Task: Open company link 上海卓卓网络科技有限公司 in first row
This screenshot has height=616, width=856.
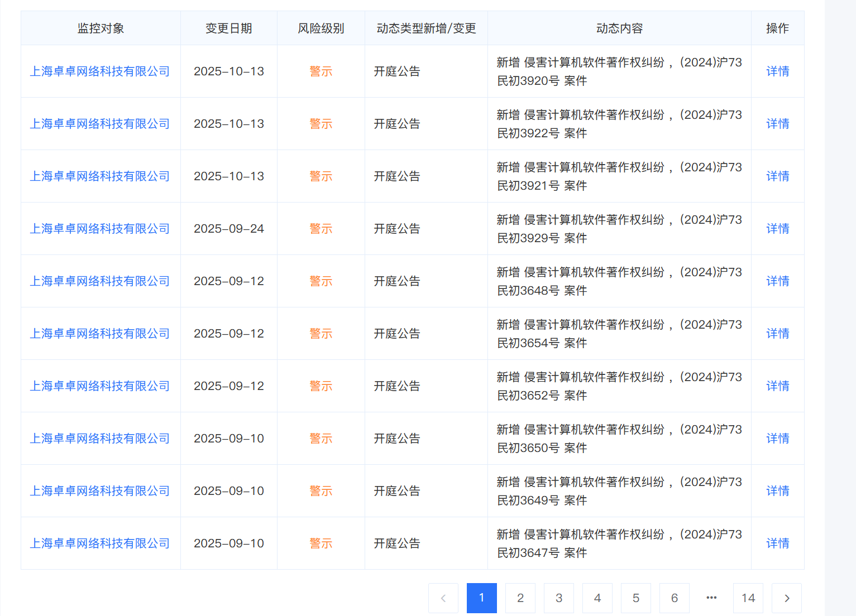Action: coord(99,71)
